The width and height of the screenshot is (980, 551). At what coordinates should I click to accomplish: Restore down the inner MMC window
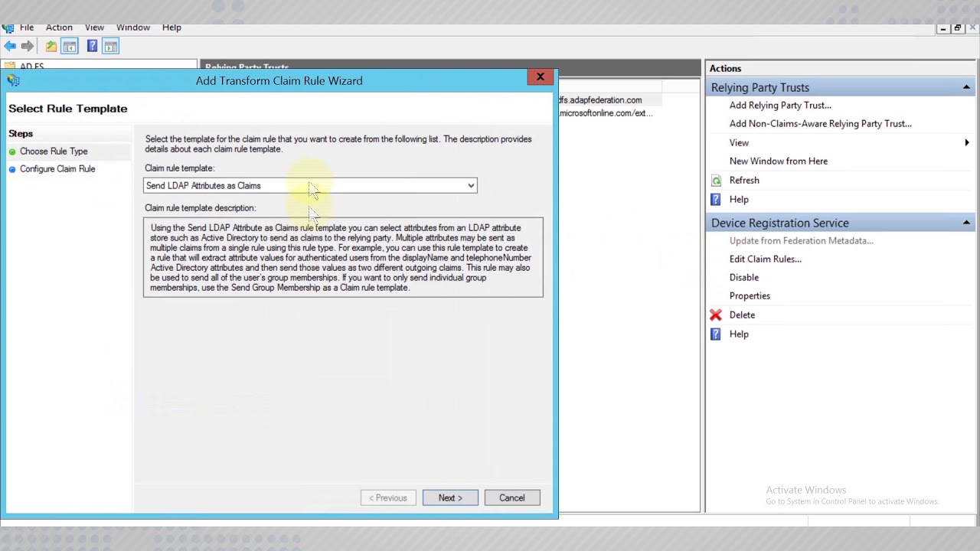coord(958,28)
